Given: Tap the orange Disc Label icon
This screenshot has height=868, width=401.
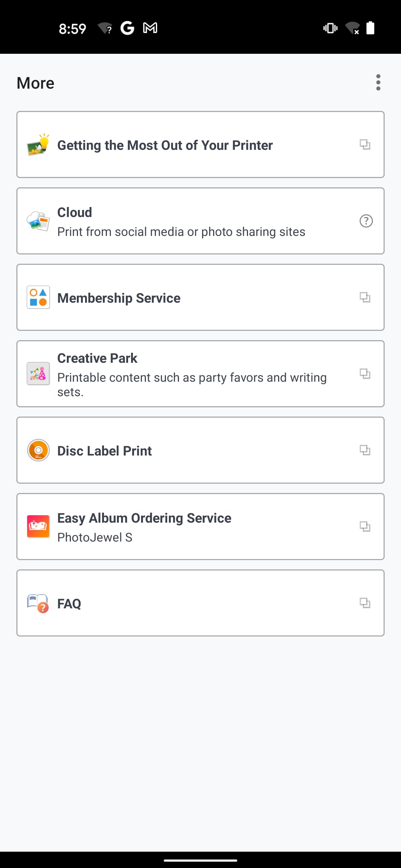Looking at the screenshot, I should pyautogui.click(x=38, y=450).
